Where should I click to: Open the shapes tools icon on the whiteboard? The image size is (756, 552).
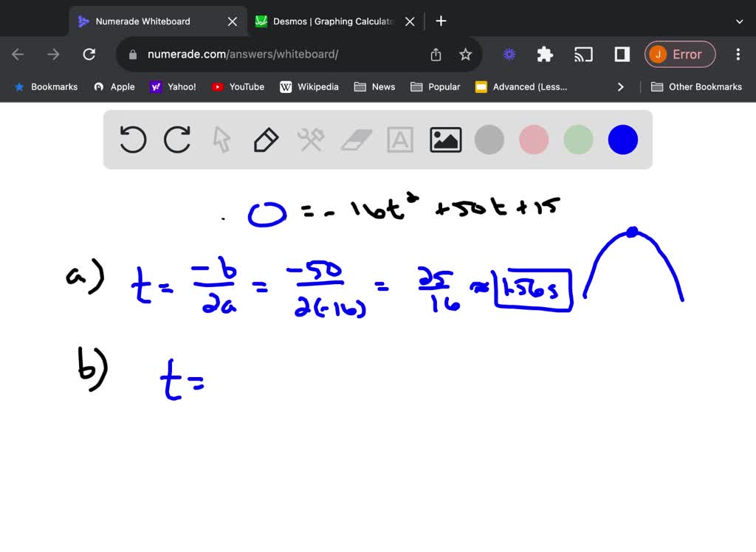(311, 139)
